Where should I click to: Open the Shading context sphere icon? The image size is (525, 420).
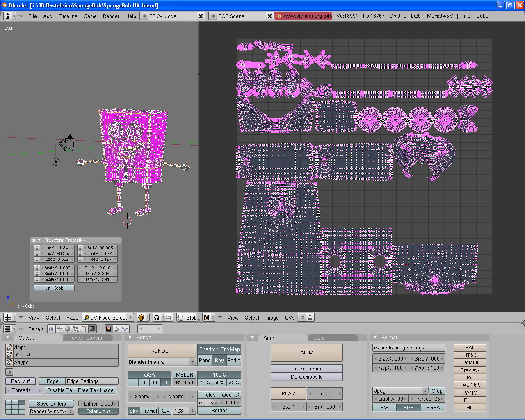[x=67, y=329]
